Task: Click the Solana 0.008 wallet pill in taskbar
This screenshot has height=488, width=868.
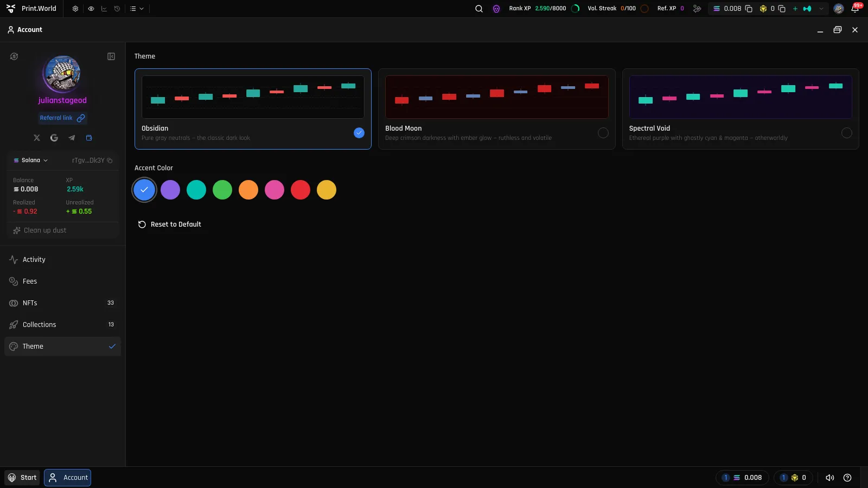Action: [742, 478]
